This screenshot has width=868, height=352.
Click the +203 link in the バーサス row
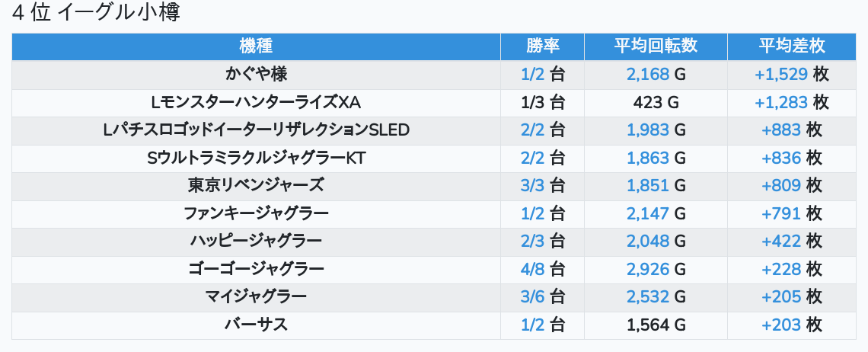[x=781, y=325]
